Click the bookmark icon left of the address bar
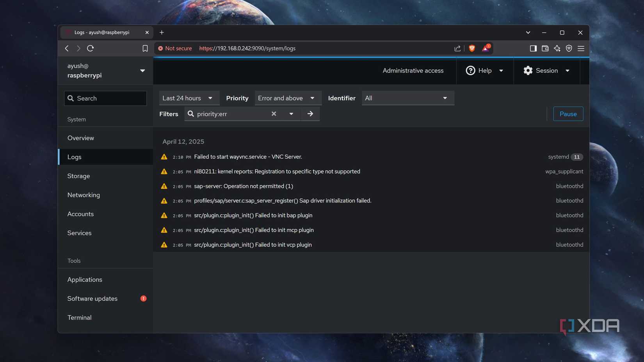Screen dimensions: 644x362 pyautogui.click(x=145, y=48)
